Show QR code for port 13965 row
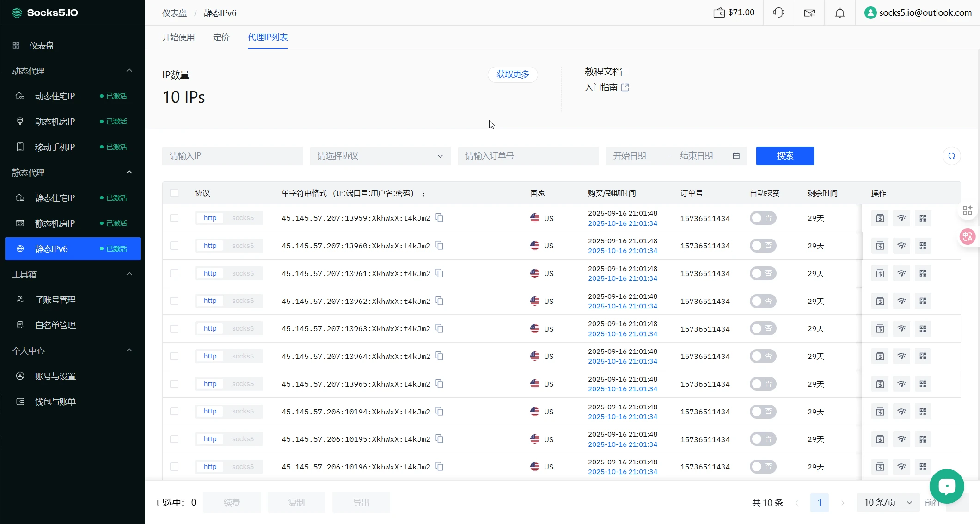This screenshot has height=524, width=980. click(x=923, y=384)
